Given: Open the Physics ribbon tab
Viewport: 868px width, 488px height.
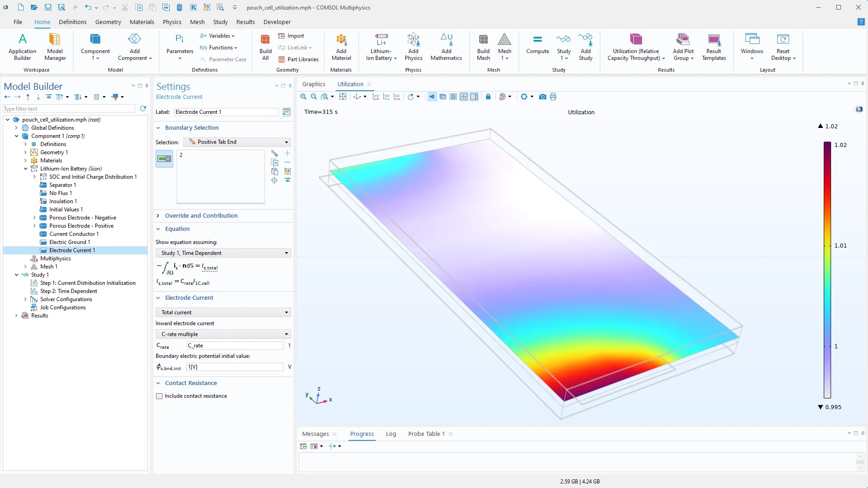Looking at the screenshot, I should coord(172,22).
